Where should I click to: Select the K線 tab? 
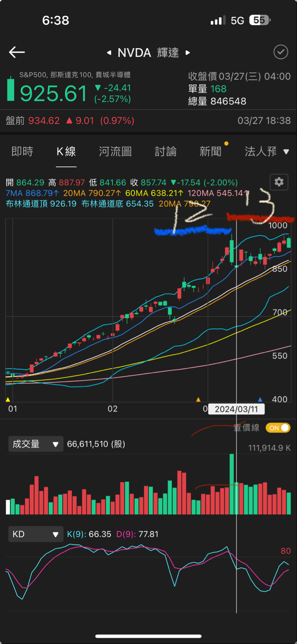click(x=66, y=152)
